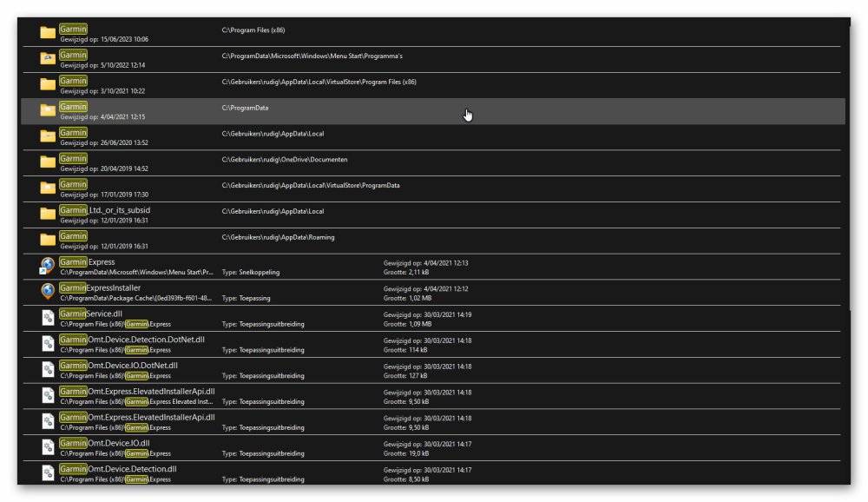Click the 1,09 MB size of GarminService.dll
This screenshot has height=502, width=868.
point(415,324)
